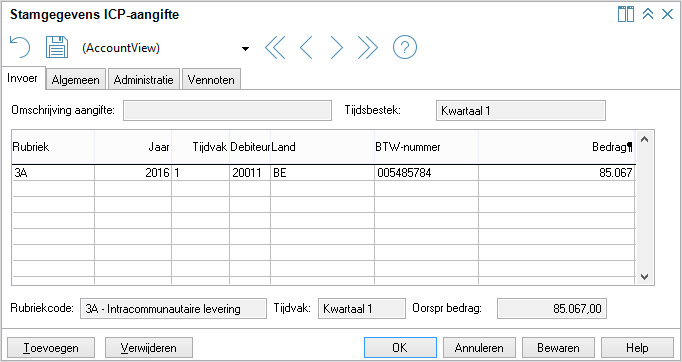
Task: Click the table scrollbar down arrow
Action: (645, 276)
